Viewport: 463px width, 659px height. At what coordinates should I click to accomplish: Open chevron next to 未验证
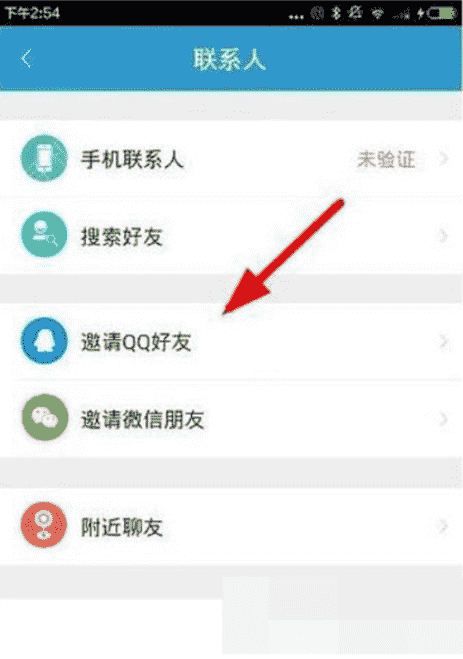coord(443,159)
